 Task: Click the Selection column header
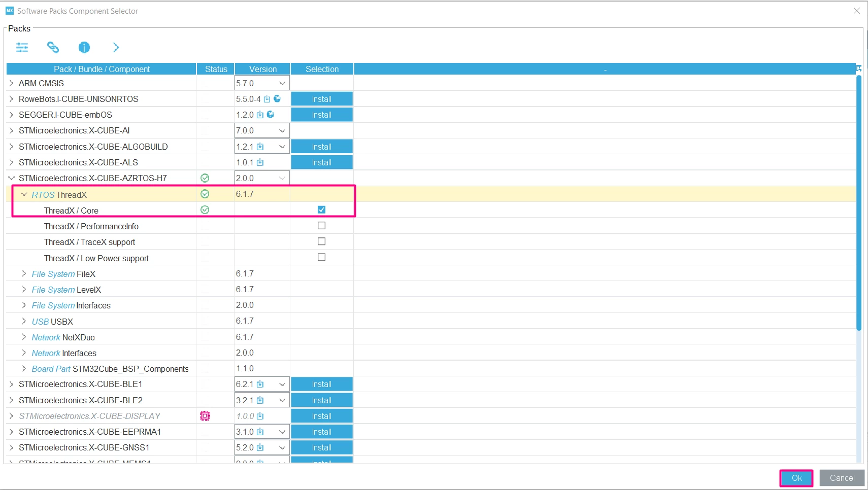[x=322, y=69]
